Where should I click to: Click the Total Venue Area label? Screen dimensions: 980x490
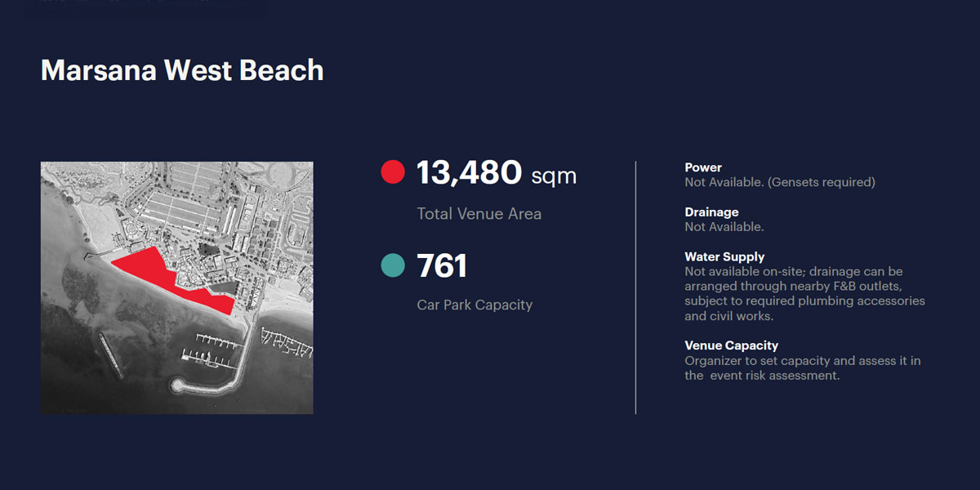tap(479, 214)
